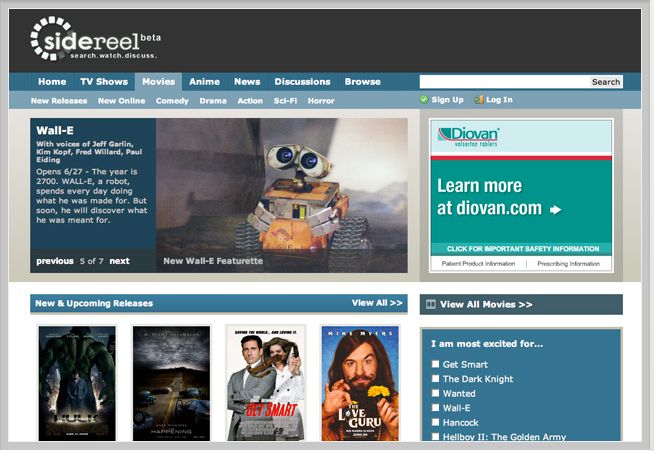Select the Horror genre

point(321,101)
